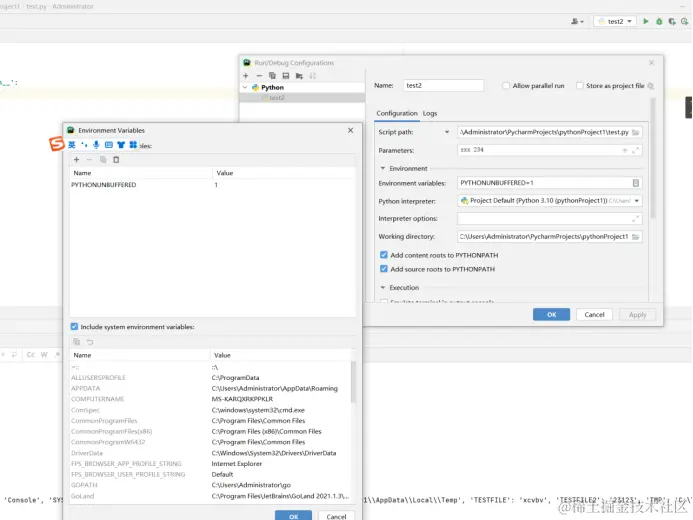Browse working directory folder icon
Screen dimensions: 693x520
point(636,237)
